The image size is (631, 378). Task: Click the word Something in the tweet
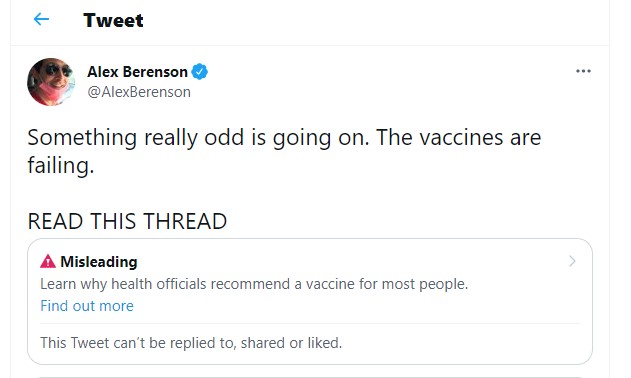[82, 138]
